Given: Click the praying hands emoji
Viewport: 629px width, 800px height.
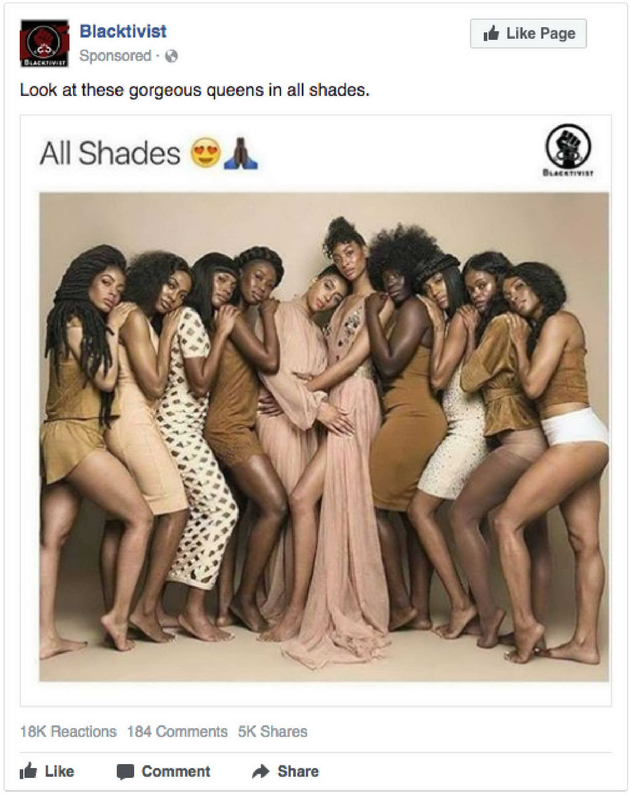Looking at the screenshot, I should pos(240,153).
